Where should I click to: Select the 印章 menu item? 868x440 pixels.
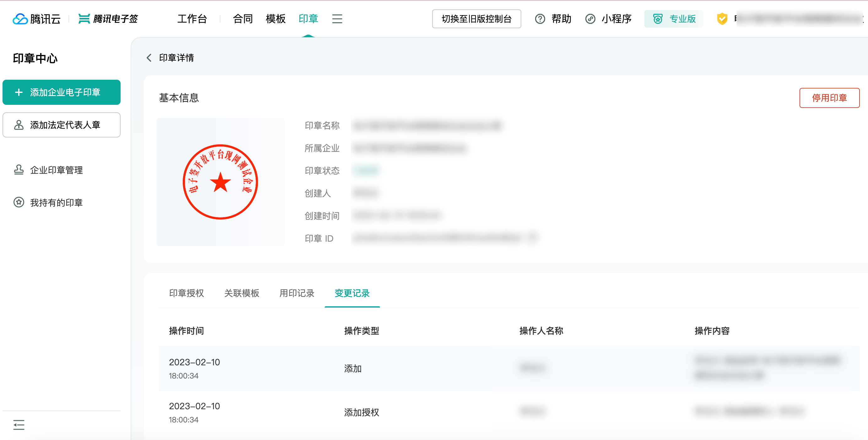click(x=308, y=19)
